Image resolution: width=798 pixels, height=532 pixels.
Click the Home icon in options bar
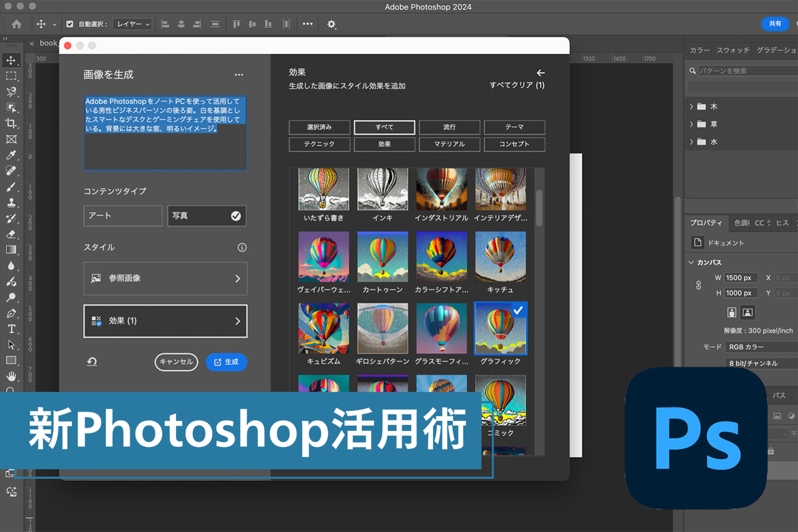[17, 24]
